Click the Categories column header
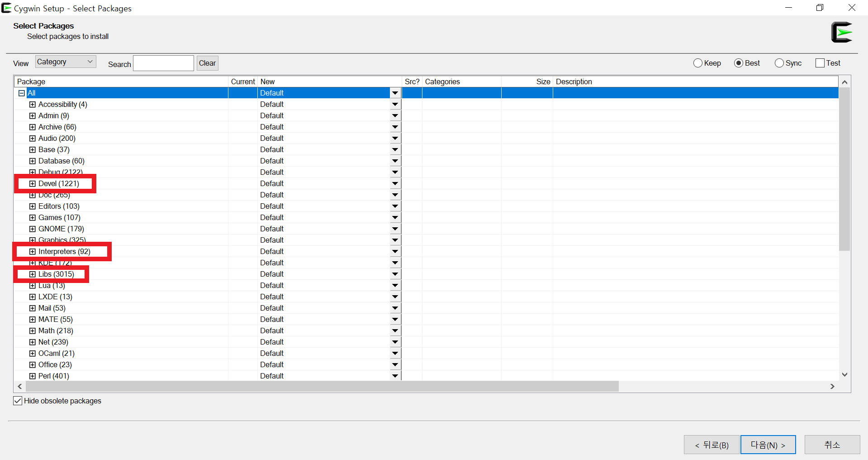Screen dimensions: 868x460 [462, 82]
